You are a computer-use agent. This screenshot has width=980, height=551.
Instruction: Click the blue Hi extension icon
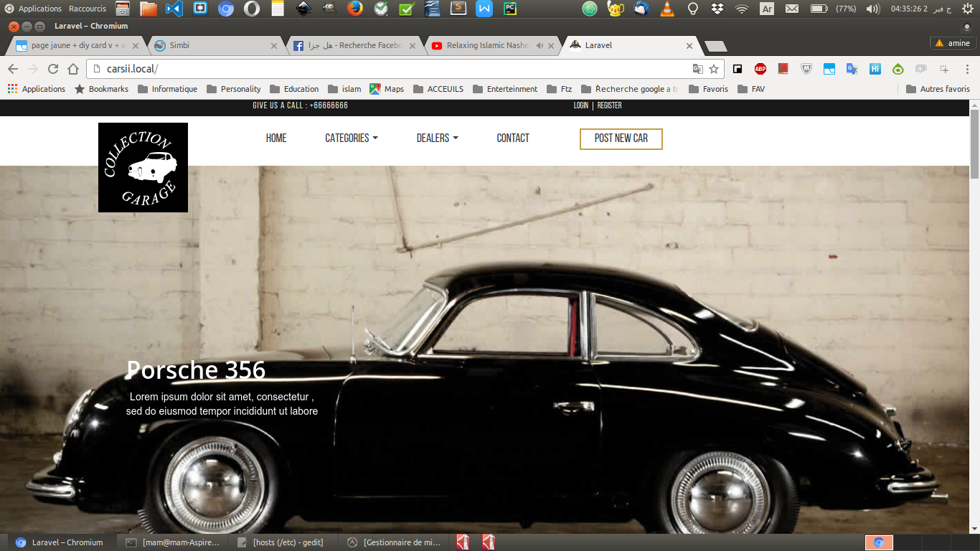pyautogui.click(x=875, y=69)
